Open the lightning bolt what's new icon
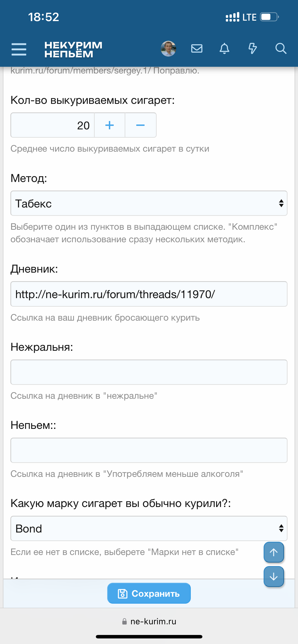298x644 pixels. 253,48
